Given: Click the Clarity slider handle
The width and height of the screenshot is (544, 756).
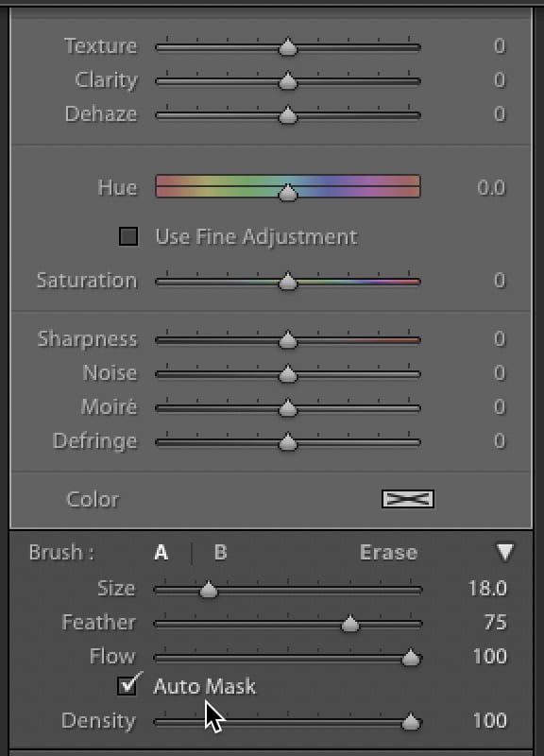Looking at the screenshot, I should tap(288, 81).
